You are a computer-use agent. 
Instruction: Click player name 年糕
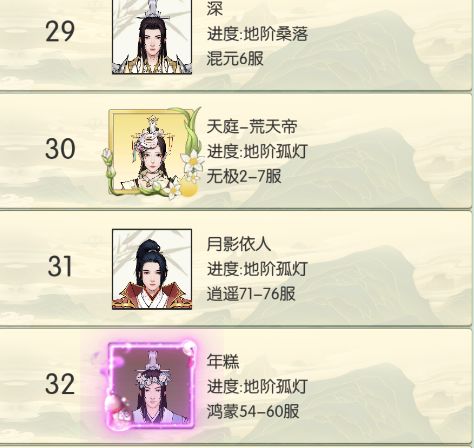(x=223, y=361)
